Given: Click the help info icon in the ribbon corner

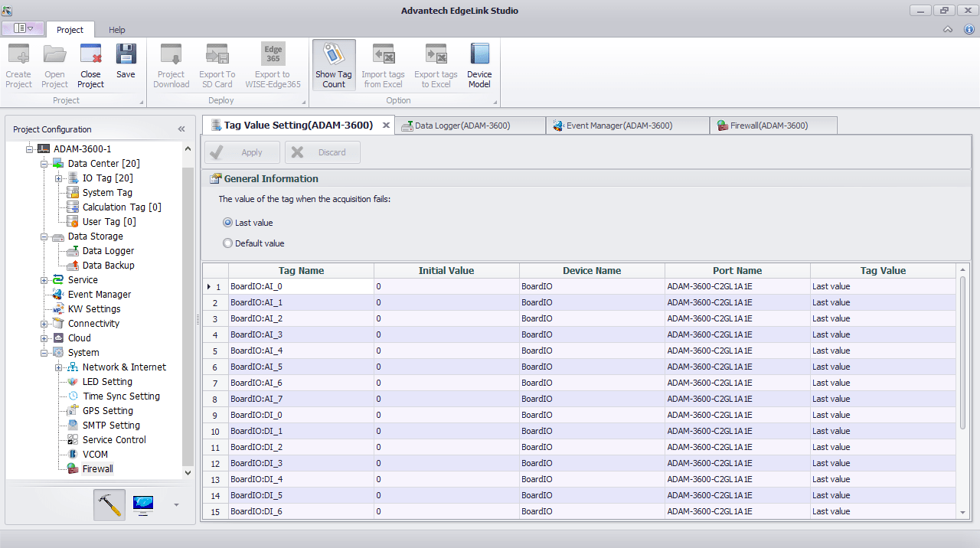Looking at the screenshot, I should pyautogui.click(x=969, y=29).
